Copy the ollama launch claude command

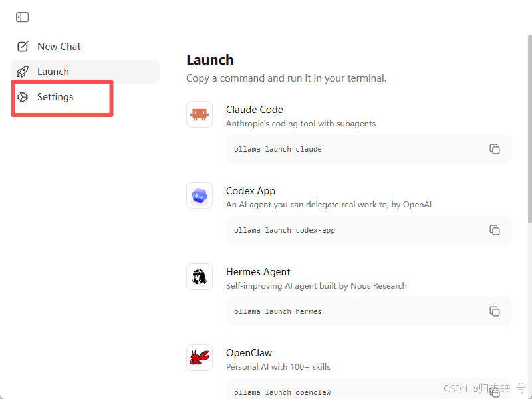[495, 149]
